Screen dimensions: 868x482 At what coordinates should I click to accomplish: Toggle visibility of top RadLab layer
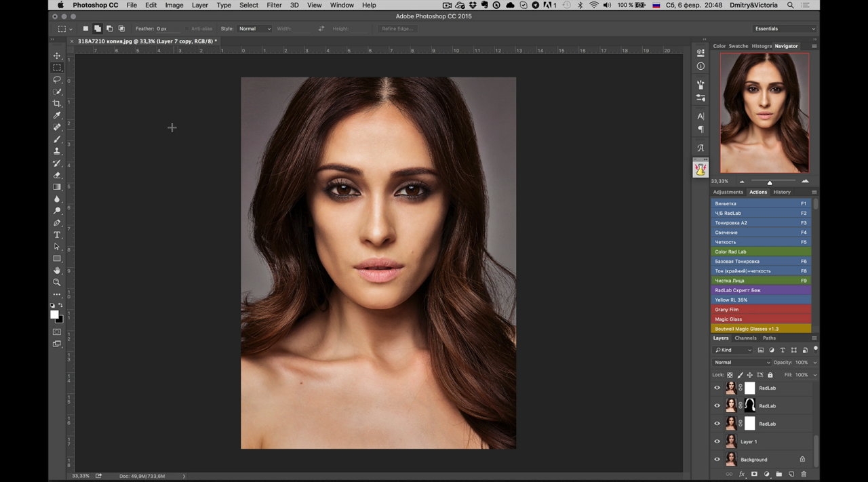coord(717,388)
